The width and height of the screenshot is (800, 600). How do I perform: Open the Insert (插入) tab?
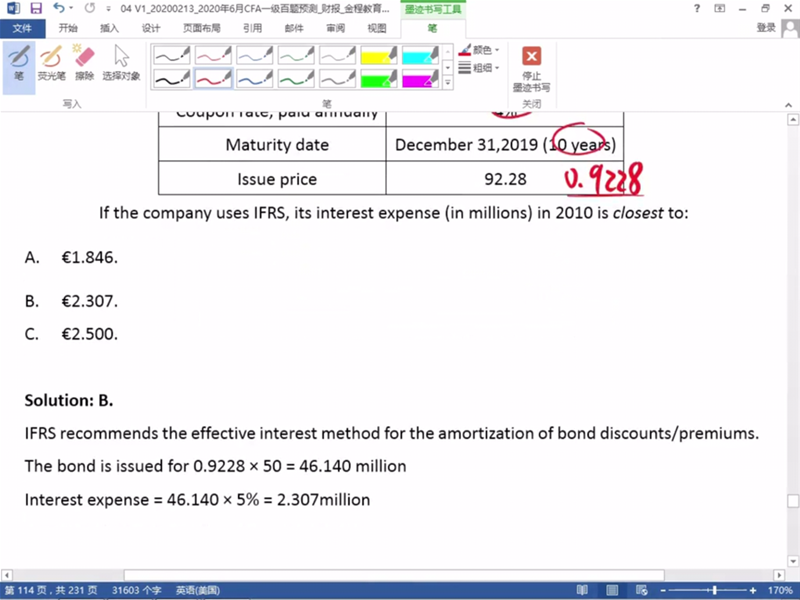(109, 28)
